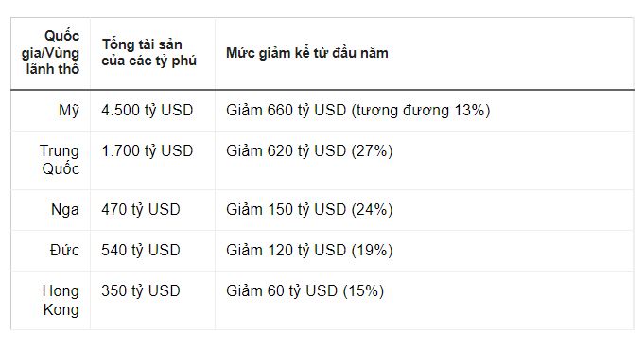Select the '540 tỷ USD' cell
Screen dimensions: 644x351
(152, 251)
